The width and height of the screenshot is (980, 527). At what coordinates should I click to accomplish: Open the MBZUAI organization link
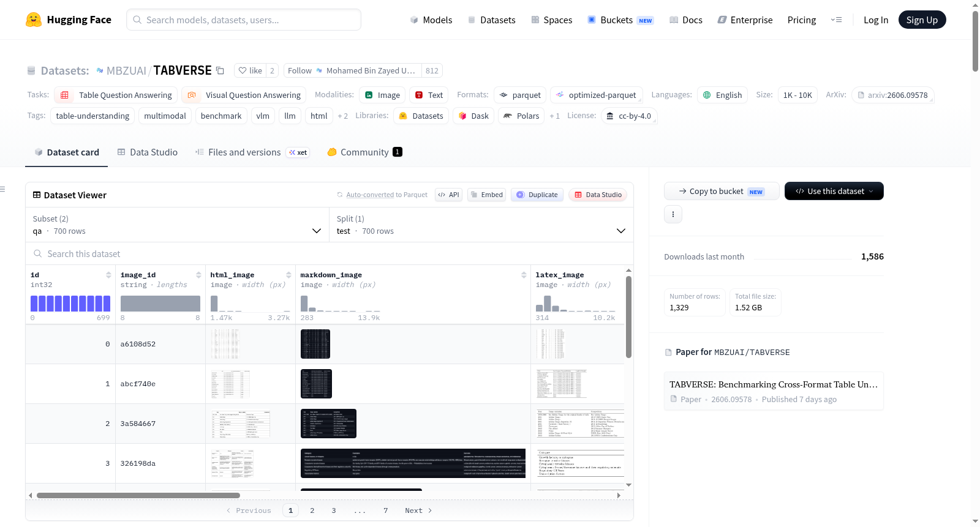pos(126,70)
